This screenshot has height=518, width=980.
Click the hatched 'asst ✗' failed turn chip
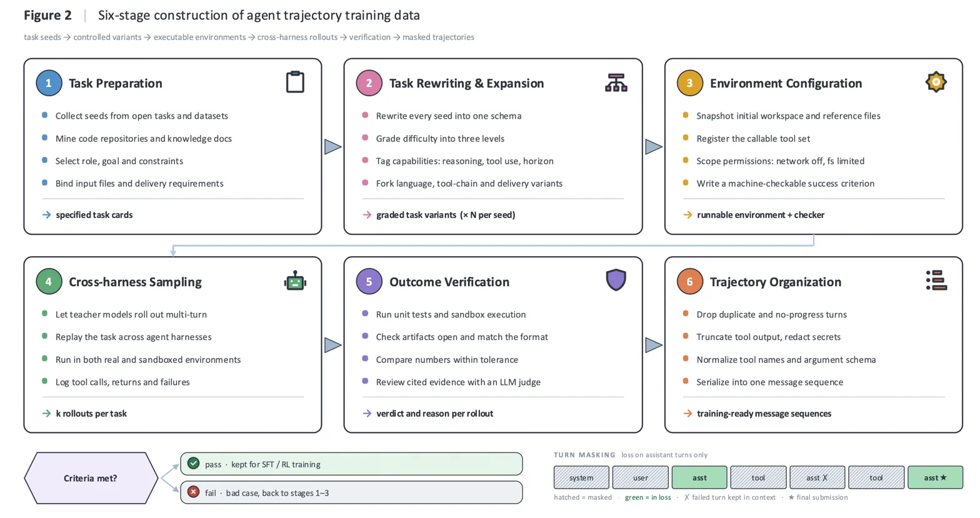tap(817, 477)
